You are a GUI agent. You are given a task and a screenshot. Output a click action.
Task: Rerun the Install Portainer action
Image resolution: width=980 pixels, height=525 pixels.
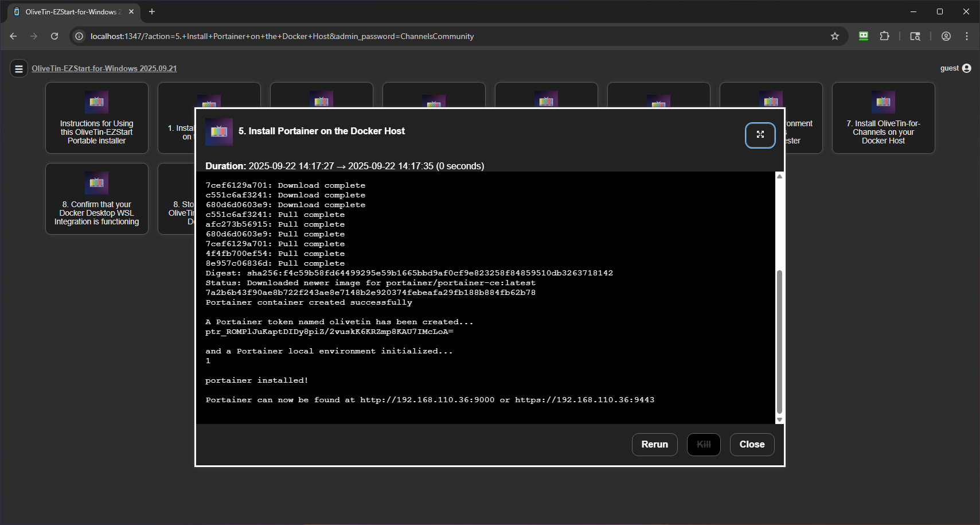pyautogui.click(x=654, y=444)
